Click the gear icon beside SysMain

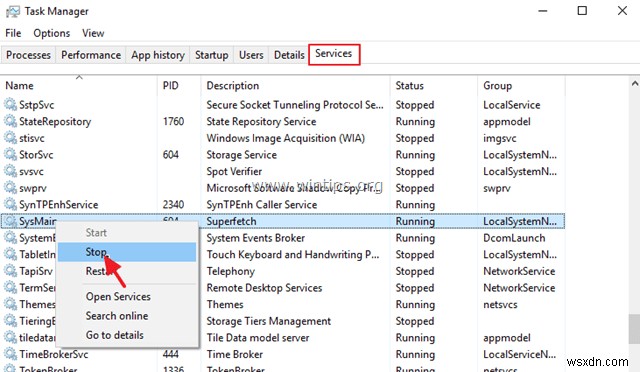pyautogui.click(x=10, y=221)
